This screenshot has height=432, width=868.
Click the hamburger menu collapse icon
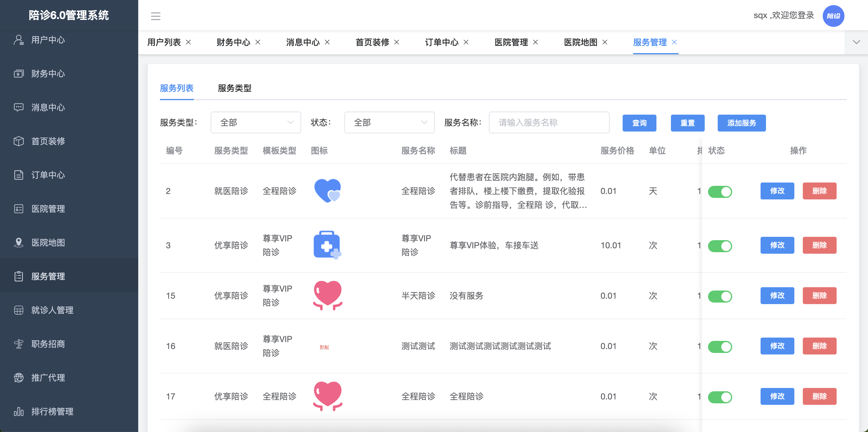(x=155, y=16)
